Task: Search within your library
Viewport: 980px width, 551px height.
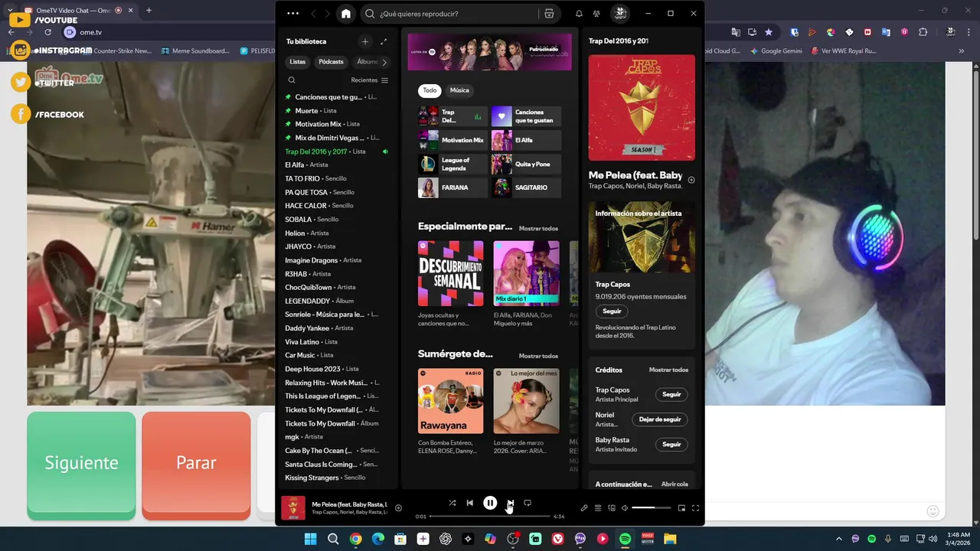Action: (x=292, y=80)
